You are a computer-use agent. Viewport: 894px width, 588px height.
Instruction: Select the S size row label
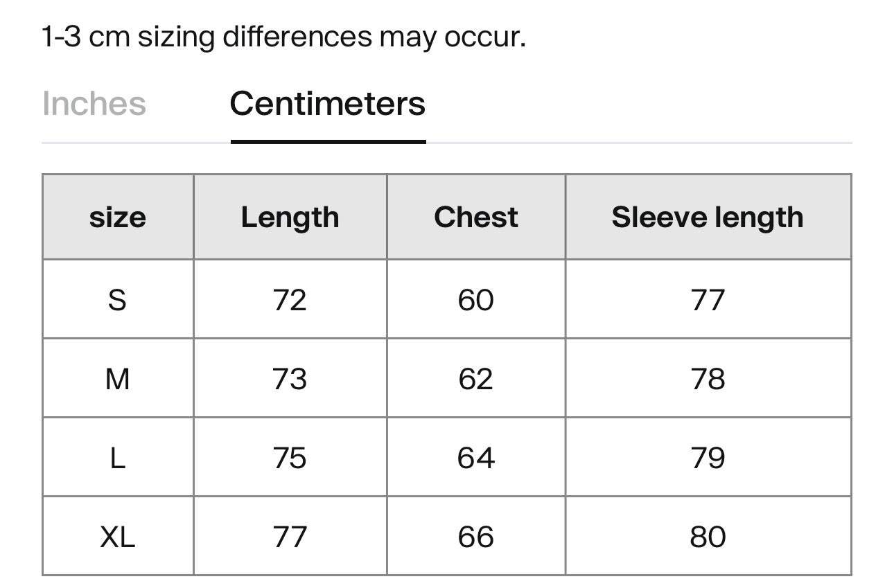point(118,300)
